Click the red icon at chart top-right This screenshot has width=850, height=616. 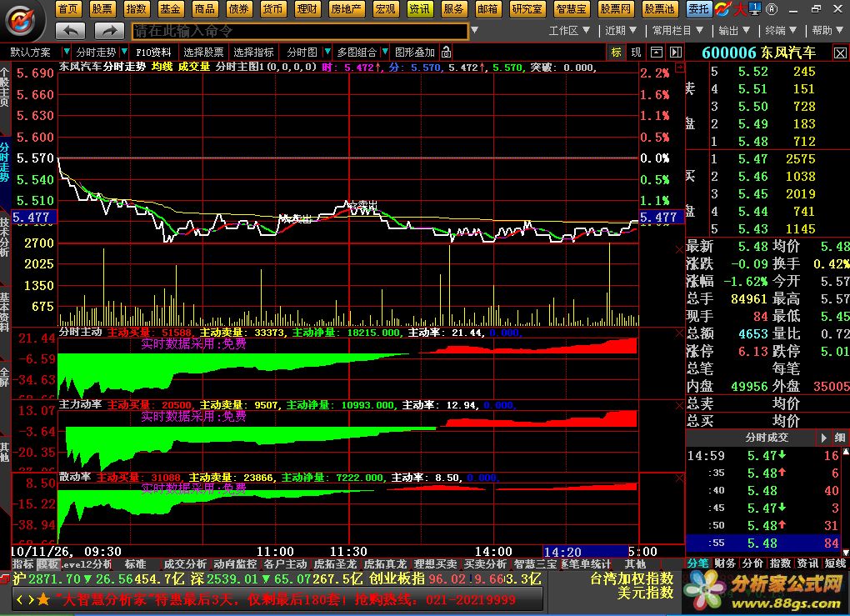coord(680,68)
